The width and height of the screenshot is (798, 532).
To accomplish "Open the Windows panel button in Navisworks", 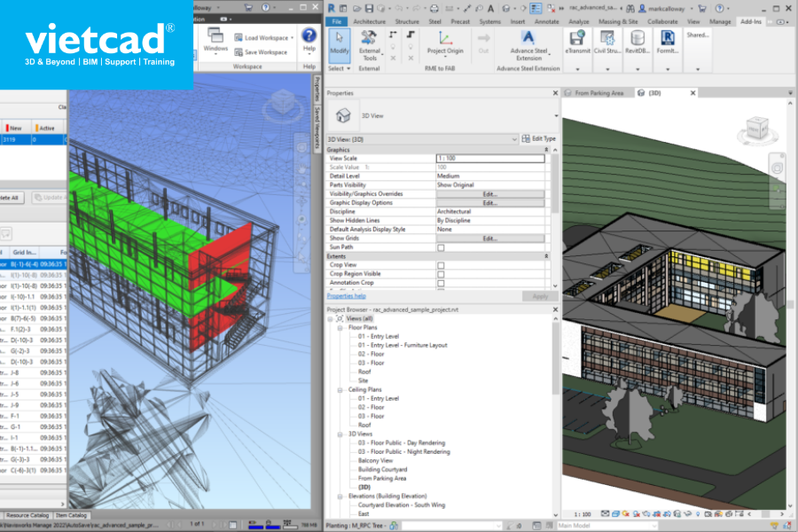I will point(215,41).
